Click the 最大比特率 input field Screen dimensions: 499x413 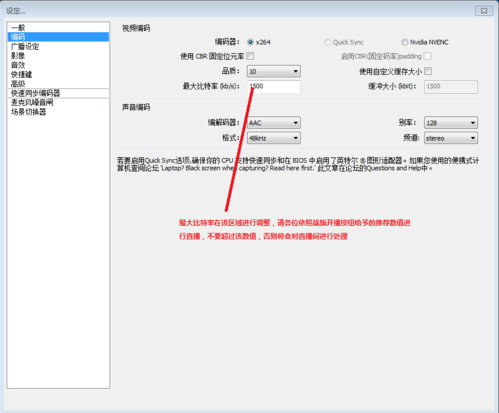274,86
